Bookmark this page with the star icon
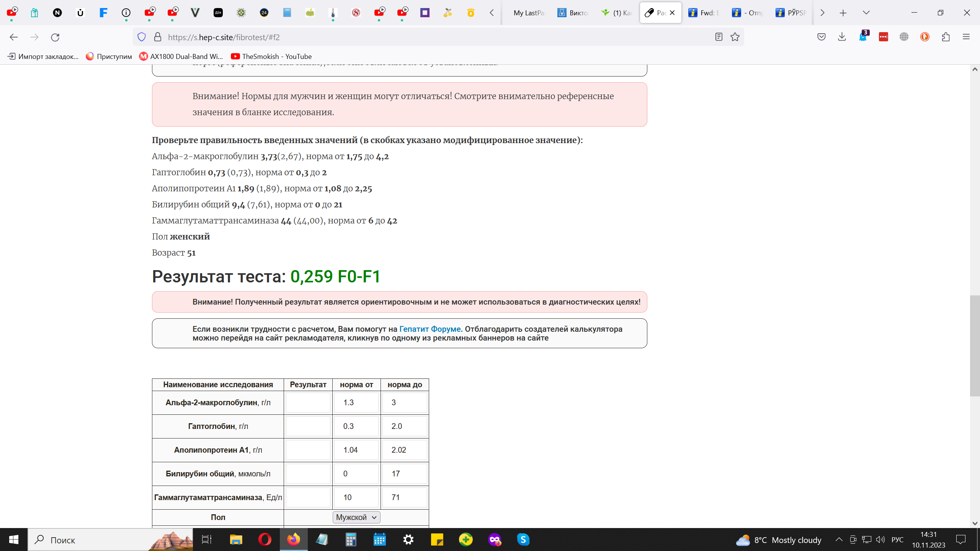980x551 pixels. (735, 37)
